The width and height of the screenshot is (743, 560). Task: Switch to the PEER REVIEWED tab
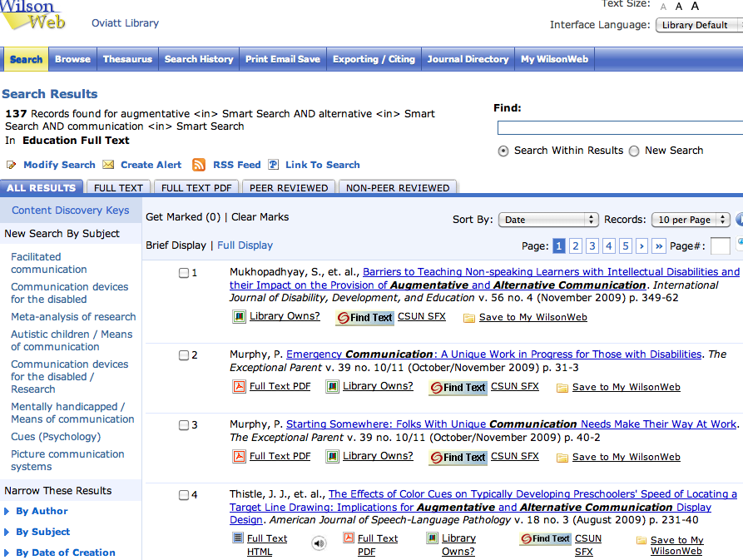289,187
